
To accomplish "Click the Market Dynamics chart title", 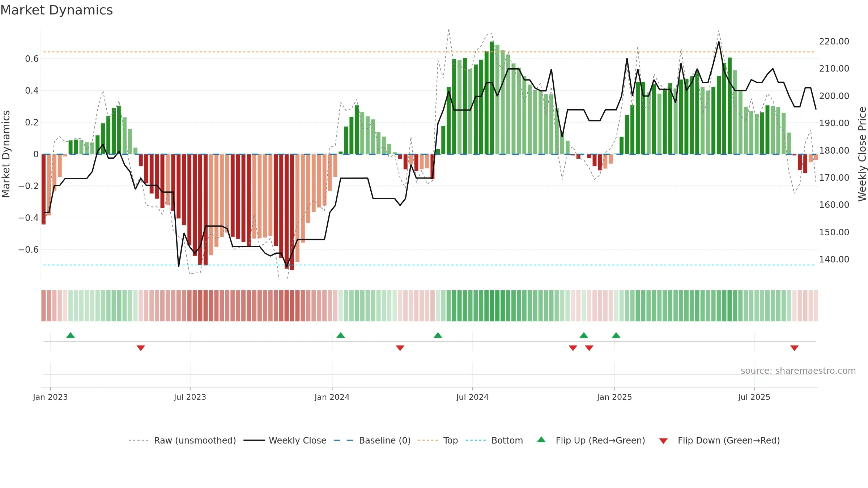I will pyautogui.click(x=56, y=10).
